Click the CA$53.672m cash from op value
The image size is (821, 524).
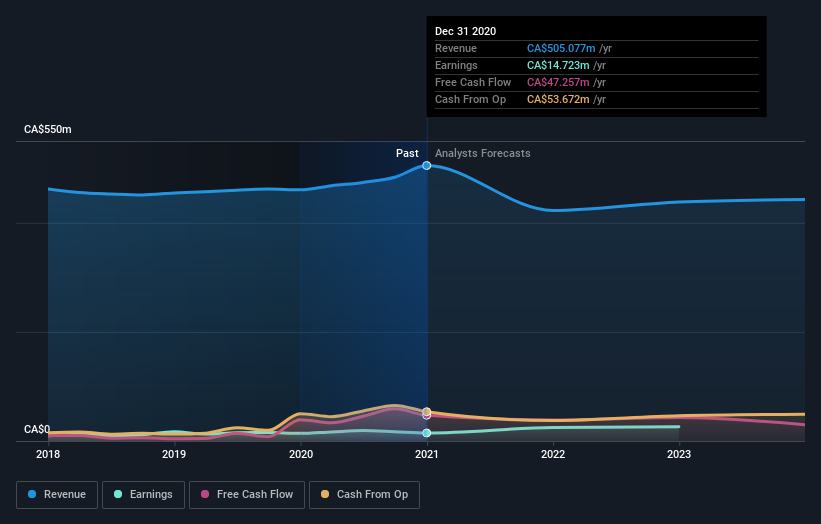click(x=558, y=99)
